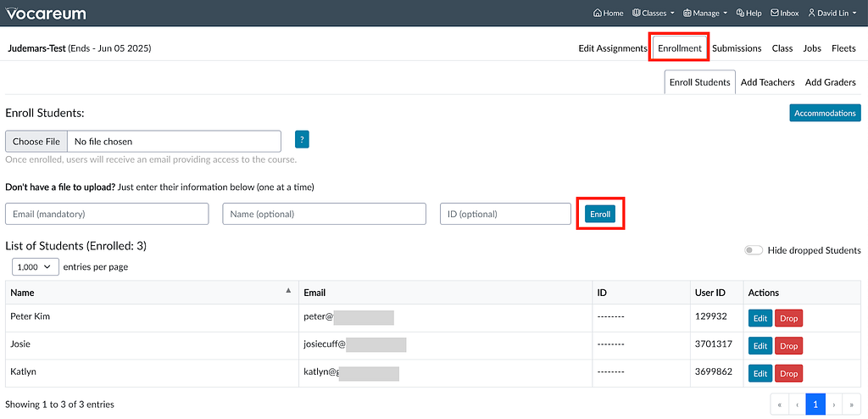Edit Josie's enrollment

click(x=760, y=346)
